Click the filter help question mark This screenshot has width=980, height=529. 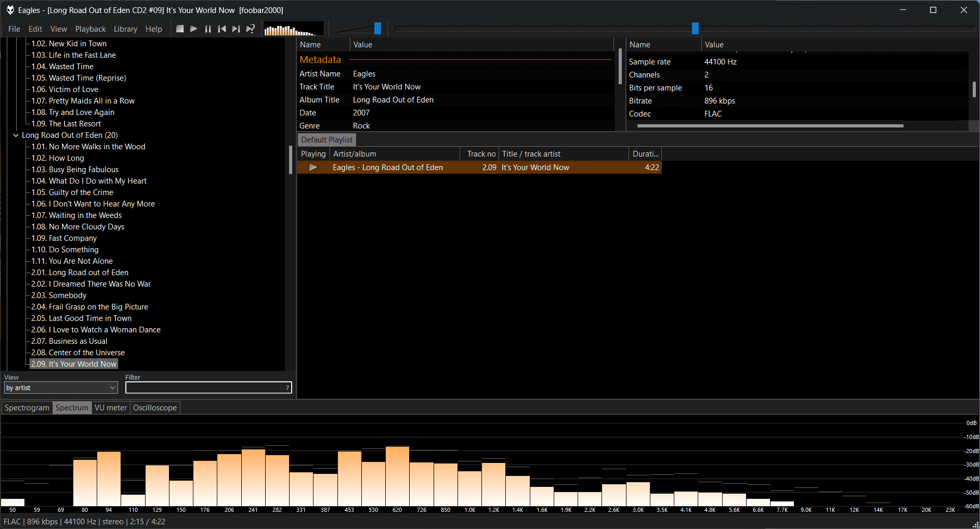tap(288, 388)
